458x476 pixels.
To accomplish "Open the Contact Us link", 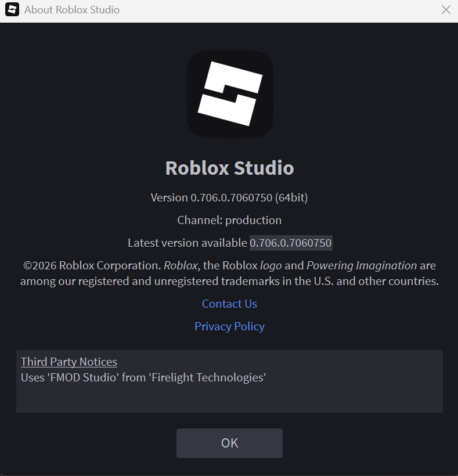I will click(229, 304).
